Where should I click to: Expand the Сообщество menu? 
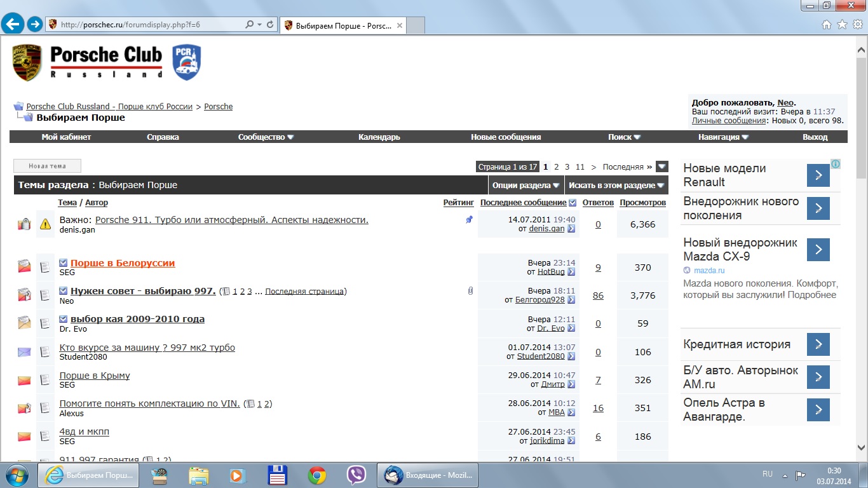266,137
